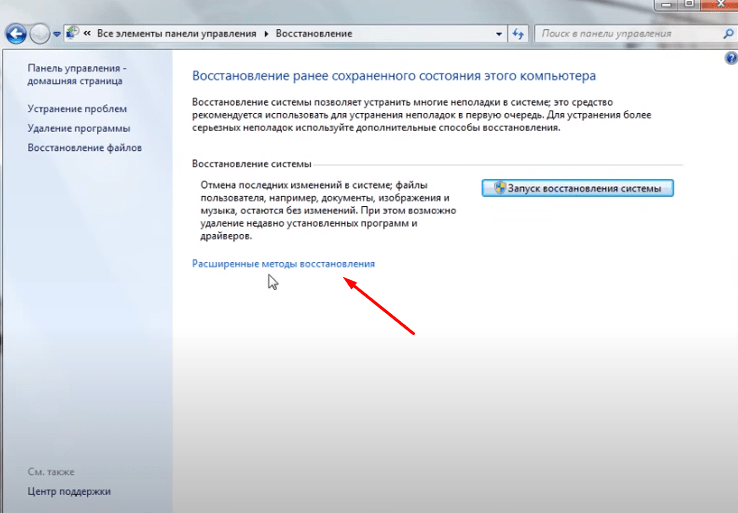Open the address bar history dropdown

point(499,33)
